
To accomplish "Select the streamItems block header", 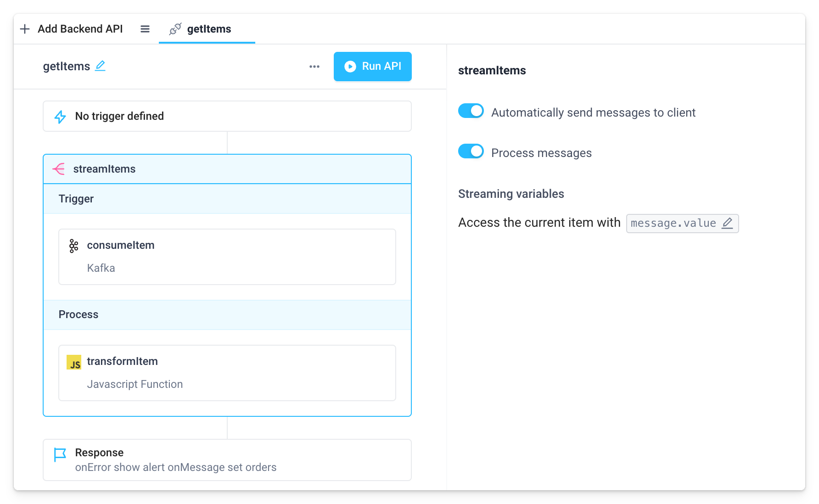I will 227,169.
